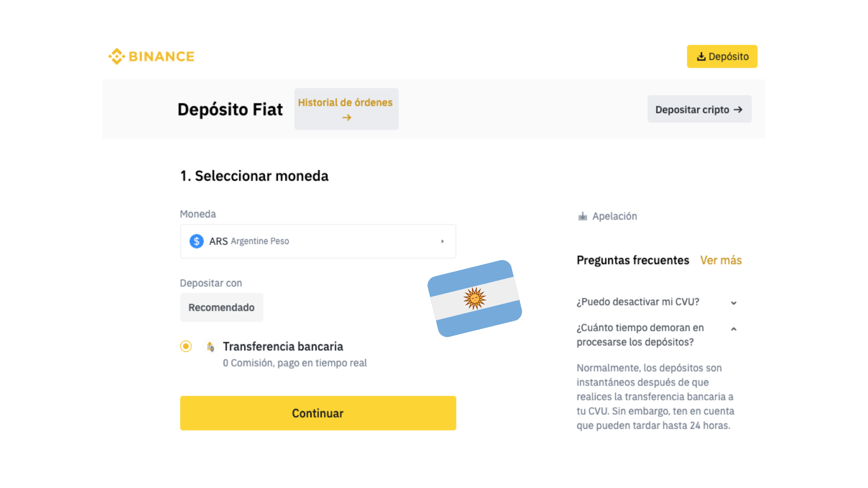Click the arrow icon in Depositar cripto
The height and width of the screenshot is (488, 868).
pos(738,110)
